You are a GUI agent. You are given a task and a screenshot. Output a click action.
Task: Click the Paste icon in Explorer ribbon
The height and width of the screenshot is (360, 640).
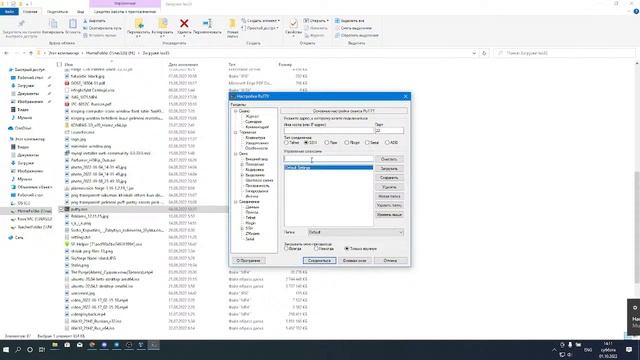pyautogui.click(x=73, y=24)
